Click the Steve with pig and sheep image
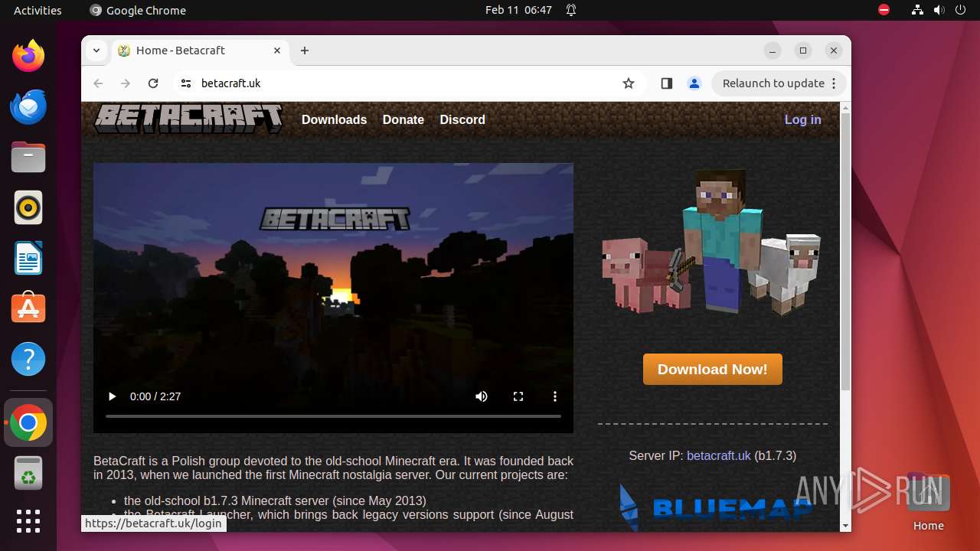 coord(711,241)
